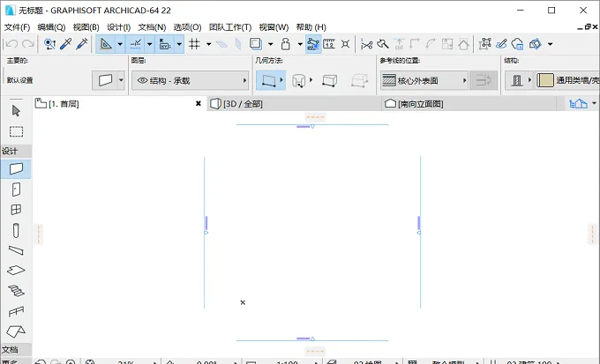600x364 pixels.
Task: Expand the 文档 toolbox section
Action: tap(16, 349)
